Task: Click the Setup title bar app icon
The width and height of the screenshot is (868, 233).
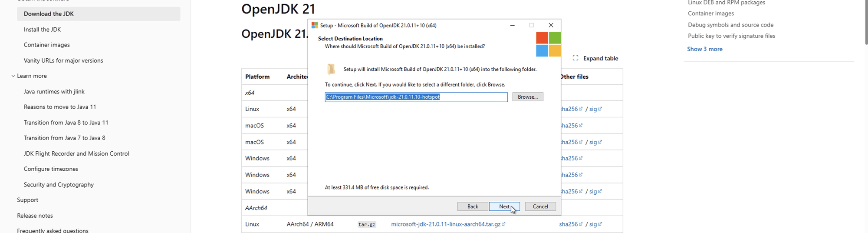Action: click(x=315, y=25)
